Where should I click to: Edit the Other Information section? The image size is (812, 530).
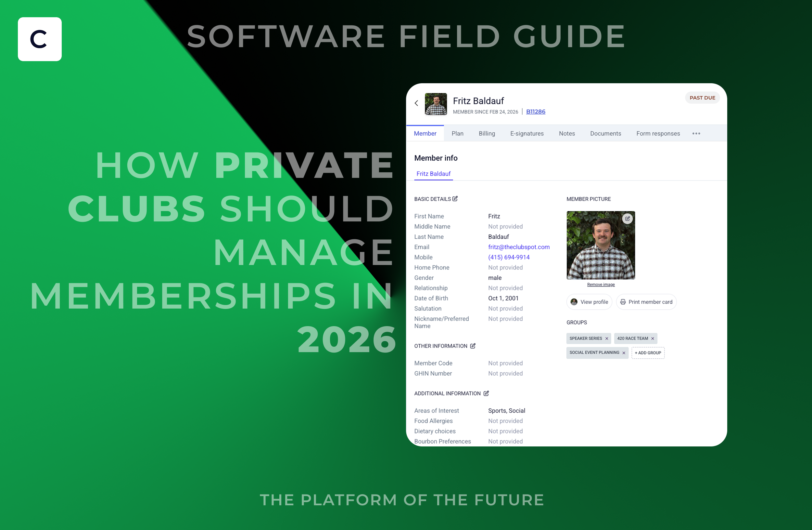(473, 346)
